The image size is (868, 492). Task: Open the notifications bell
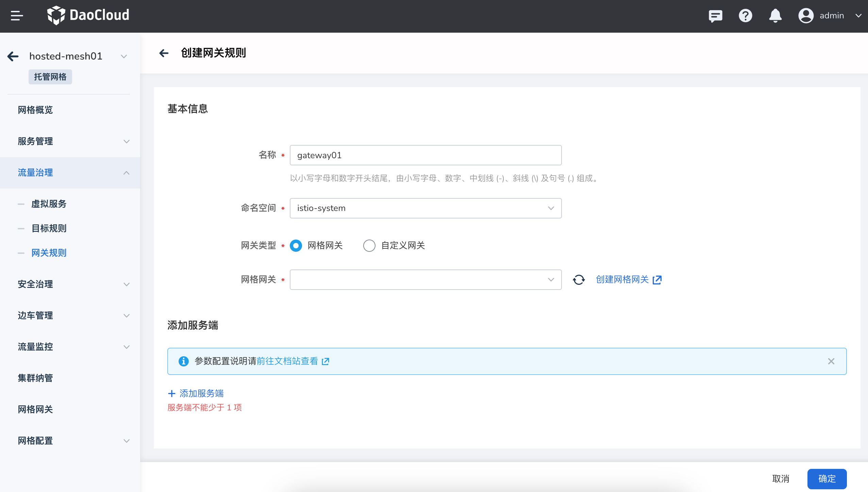(x=775, y=16)
